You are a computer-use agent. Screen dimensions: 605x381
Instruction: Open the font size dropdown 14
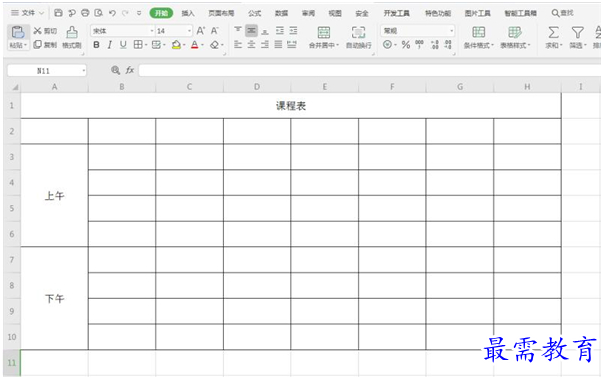pos(189,30)
